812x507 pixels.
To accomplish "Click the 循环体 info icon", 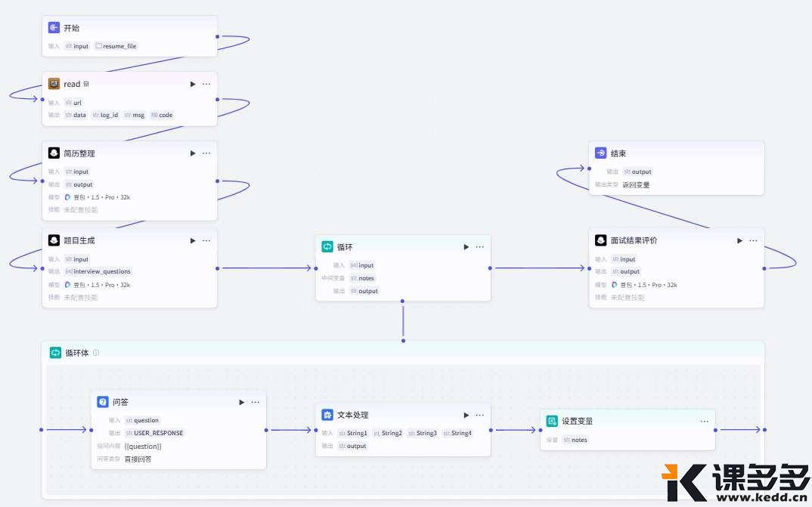I will coord(96,353).
